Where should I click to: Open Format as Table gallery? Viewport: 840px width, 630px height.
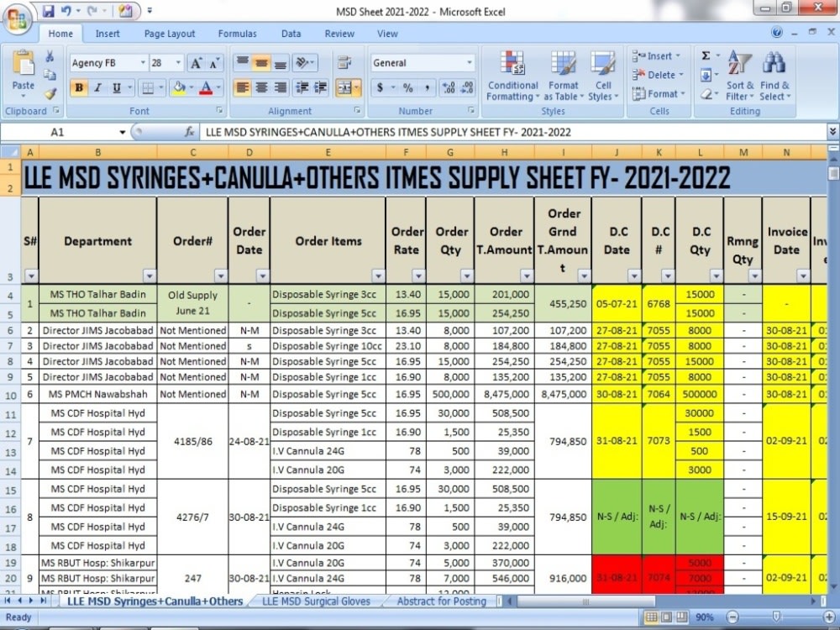coord(563,76)
